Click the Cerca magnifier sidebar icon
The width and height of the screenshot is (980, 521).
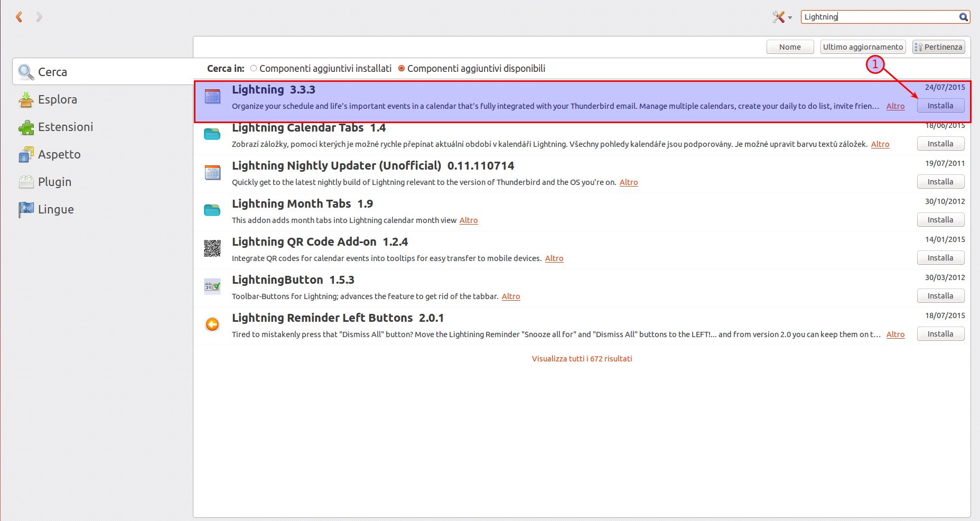pos(26,72)
